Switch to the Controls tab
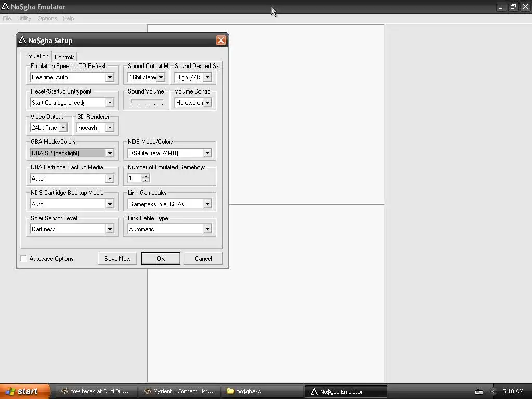This screenshot has width=532, height=399. tap(64, 57)
